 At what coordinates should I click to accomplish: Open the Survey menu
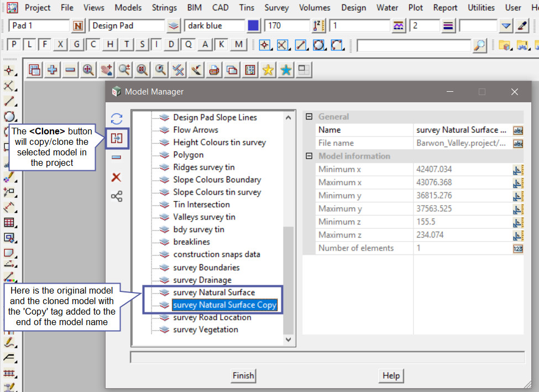coord(276,8)
